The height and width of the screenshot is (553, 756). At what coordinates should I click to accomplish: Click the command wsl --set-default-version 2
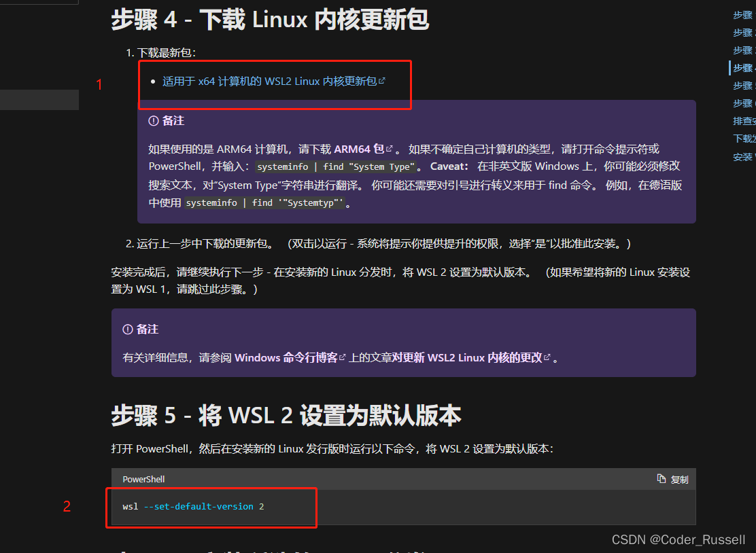point(193,506)
